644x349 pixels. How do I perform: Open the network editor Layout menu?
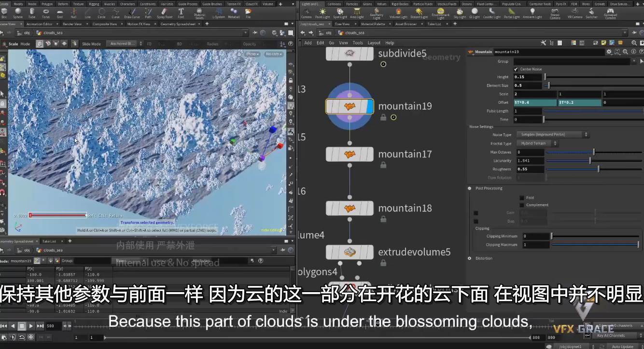pos(374,42)
